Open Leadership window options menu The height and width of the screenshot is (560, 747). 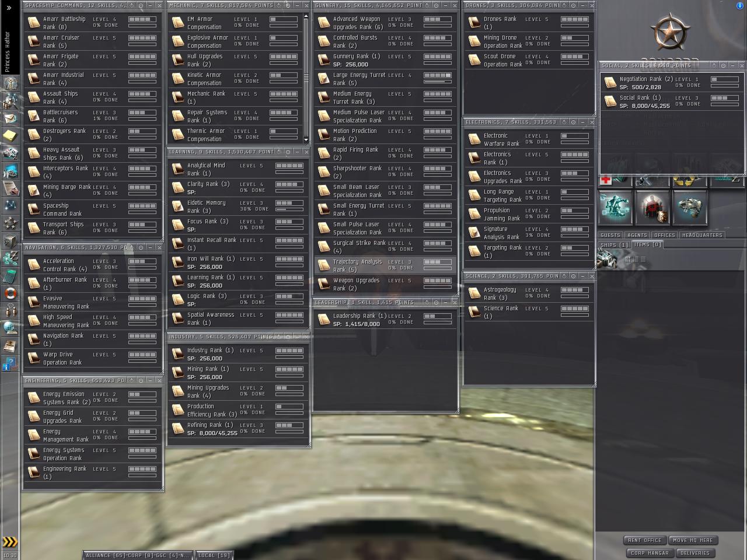click(x=427, y=302)
